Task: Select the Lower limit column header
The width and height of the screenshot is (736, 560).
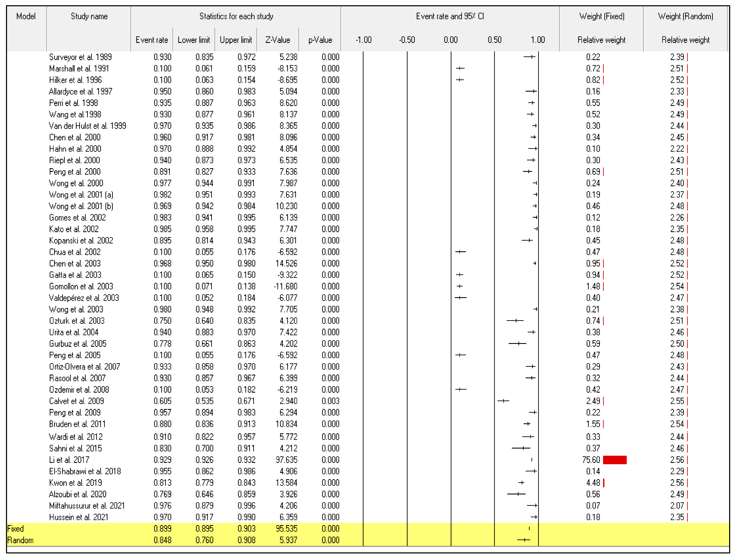Action: [194, 40]
